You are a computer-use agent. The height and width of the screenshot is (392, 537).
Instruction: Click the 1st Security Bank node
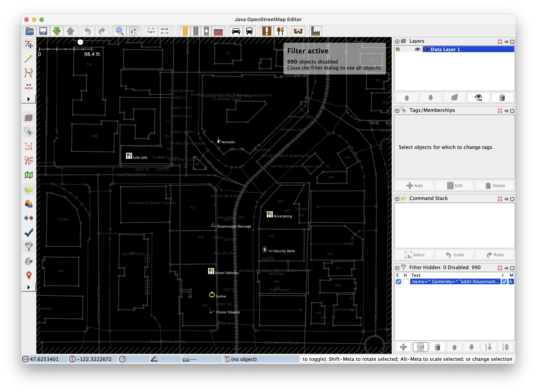265,249
